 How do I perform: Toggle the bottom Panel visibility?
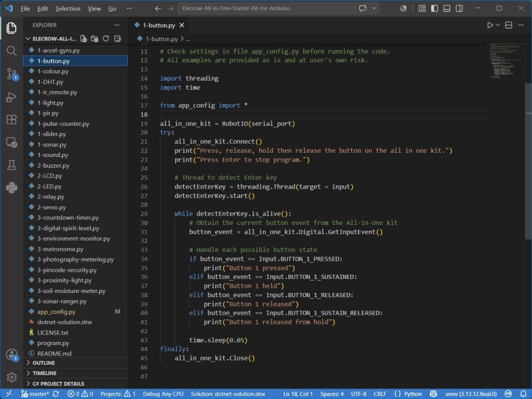(x=447, y=8)
